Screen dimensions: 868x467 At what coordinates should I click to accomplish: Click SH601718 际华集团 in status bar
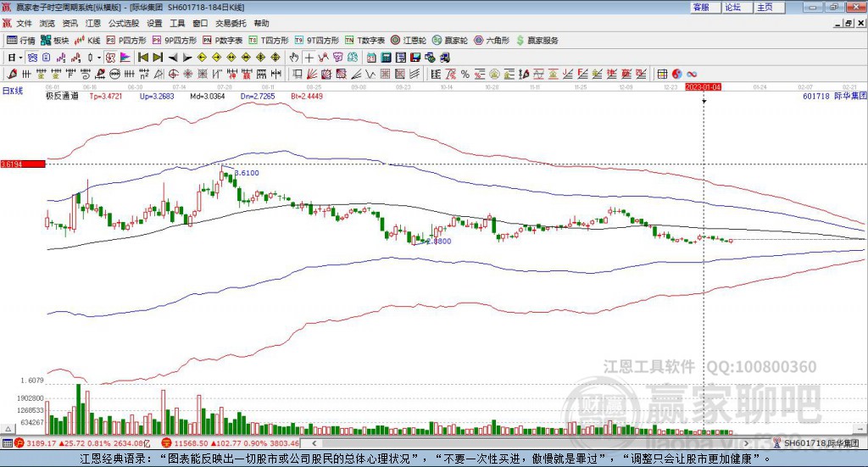[821, 443]
